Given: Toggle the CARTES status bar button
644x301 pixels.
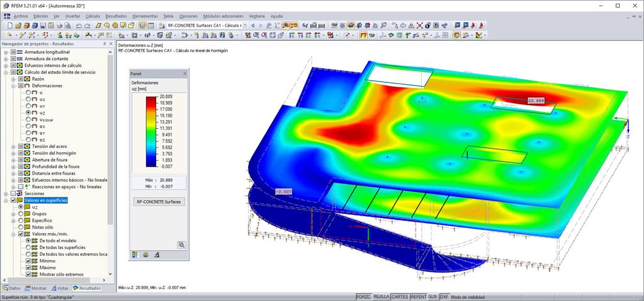Looking at the screenshot, I should [399, 297].
